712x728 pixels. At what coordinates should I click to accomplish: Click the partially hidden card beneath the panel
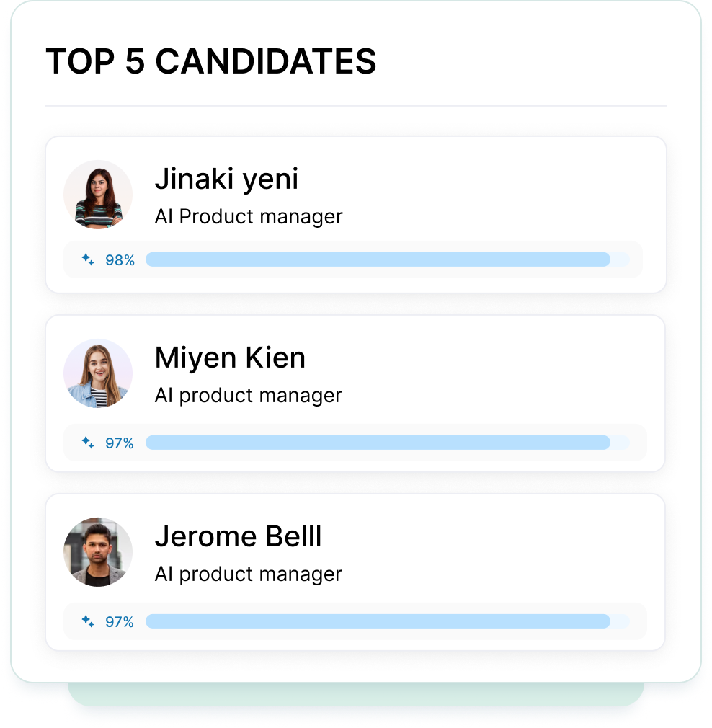coord(356,695)
